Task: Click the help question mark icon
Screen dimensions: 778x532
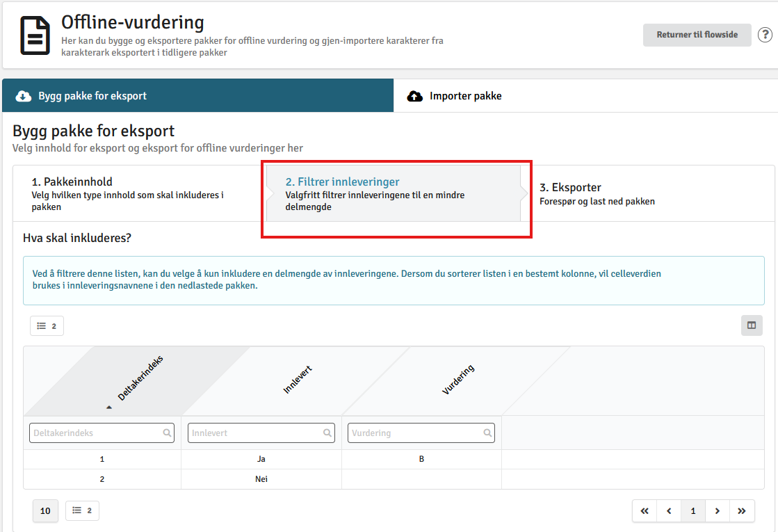Action: tap(765, 35)
